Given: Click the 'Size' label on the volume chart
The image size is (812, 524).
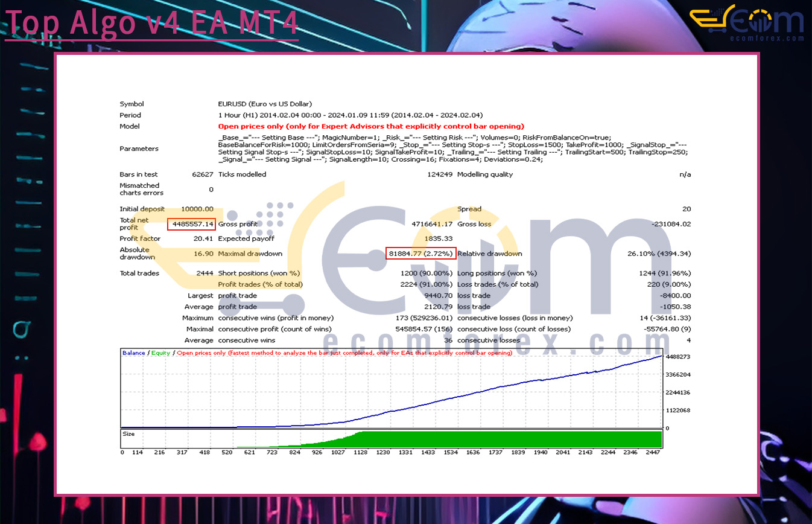Looking at the screenshot, I should point(128,433).
